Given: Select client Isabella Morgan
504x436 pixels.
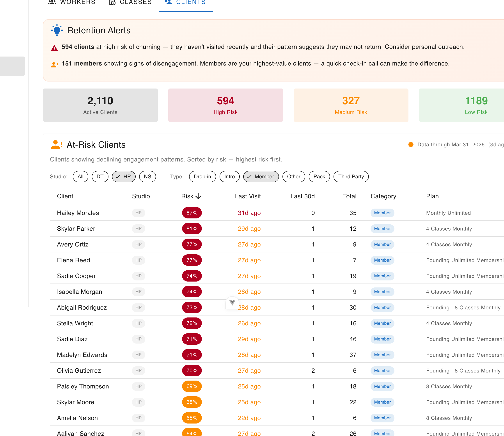Looking at the screenshot, I should 80,292.
